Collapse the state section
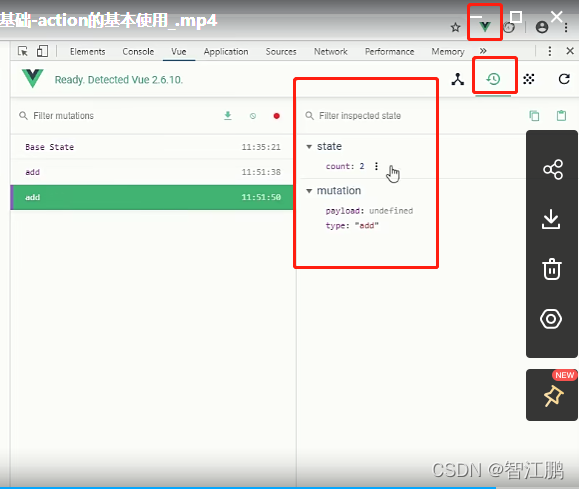Screen dimensions: 579x489 click(309, 147)
